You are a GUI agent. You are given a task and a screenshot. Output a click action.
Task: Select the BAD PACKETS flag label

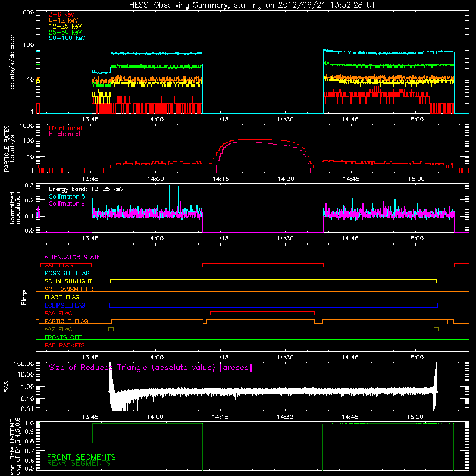point(65,345)
